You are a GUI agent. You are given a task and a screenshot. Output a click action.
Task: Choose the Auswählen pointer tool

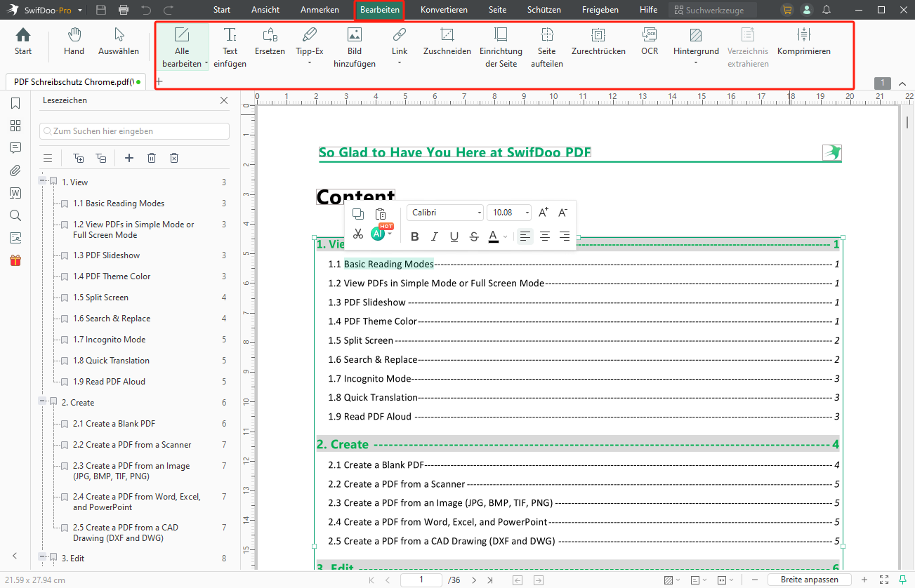pyautogui.click(x=119, y=41)
